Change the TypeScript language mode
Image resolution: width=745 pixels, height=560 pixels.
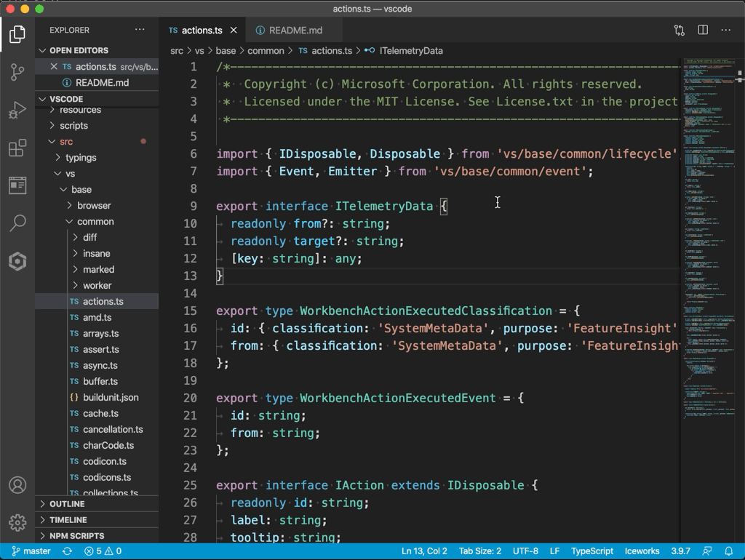click(591, 551)
